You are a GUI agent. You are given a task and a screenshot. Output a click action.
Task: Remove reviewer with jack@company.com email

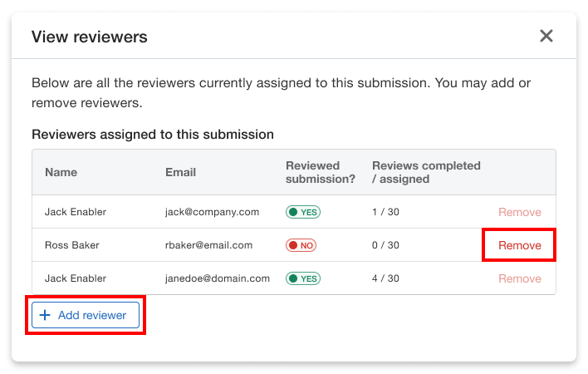[519, 212]
